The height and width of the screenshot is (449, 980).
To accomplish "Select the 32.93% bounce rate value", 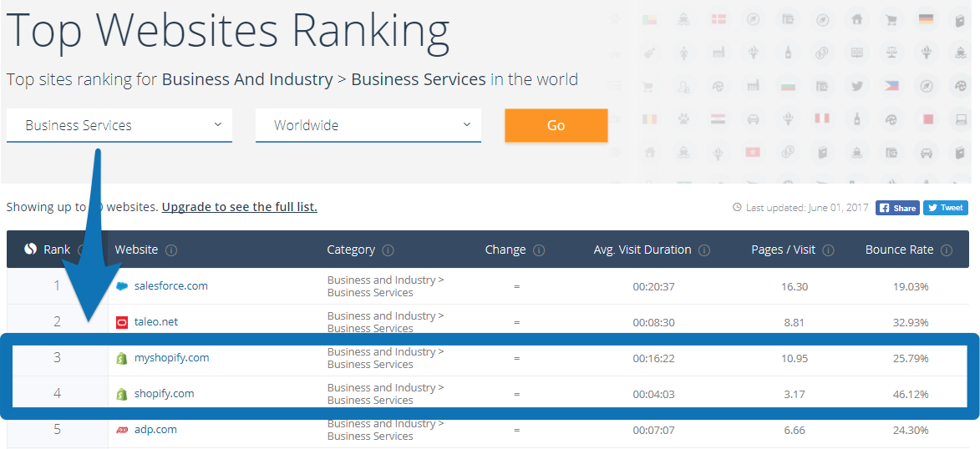I will [911, 322].
